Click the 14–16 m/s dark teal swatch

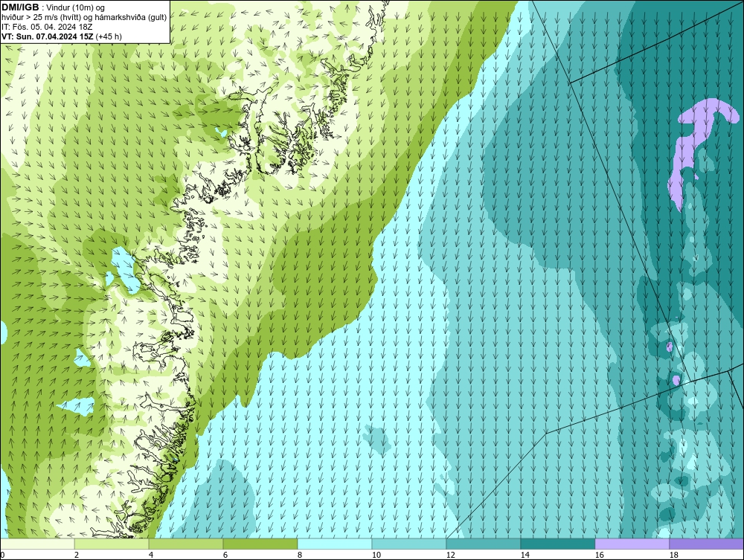(x=557, y=544)
